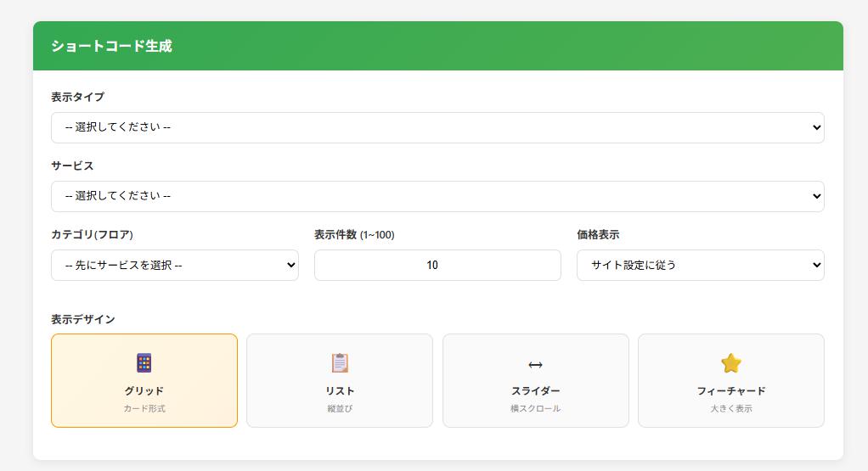Select the フィーチャード 大きく表示 option
The height and width of the screenshot is (471, 868).
pos(730,381)
